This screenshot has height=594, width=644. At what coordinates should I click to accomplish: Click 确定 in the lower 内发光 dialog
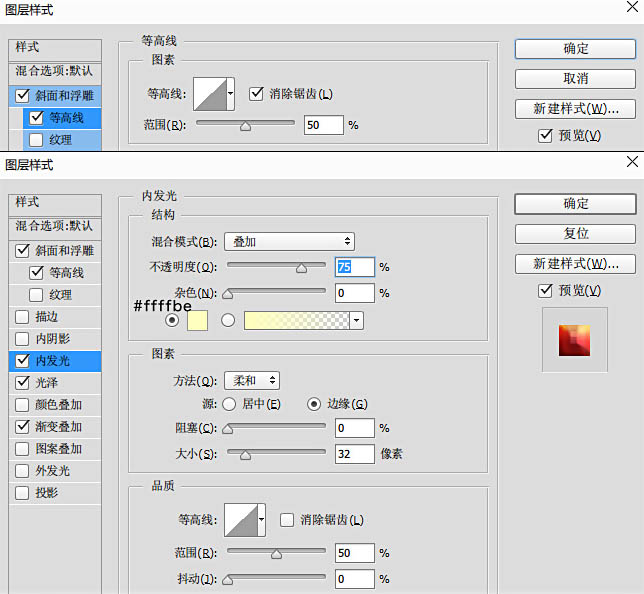575,204
